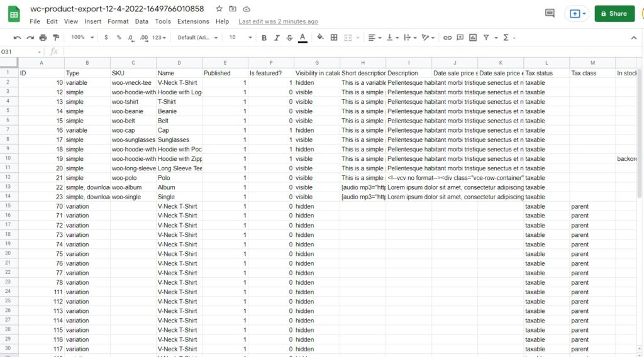Click the select-all corner box
The image size is (644, 357).
tap(9, 63)
